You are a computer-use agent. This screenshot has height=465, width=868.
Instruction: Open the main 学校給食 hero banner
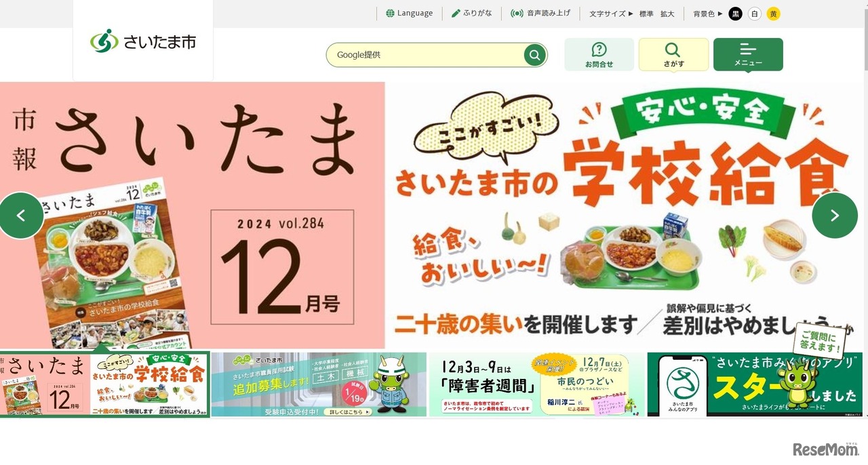pos(434,216)
